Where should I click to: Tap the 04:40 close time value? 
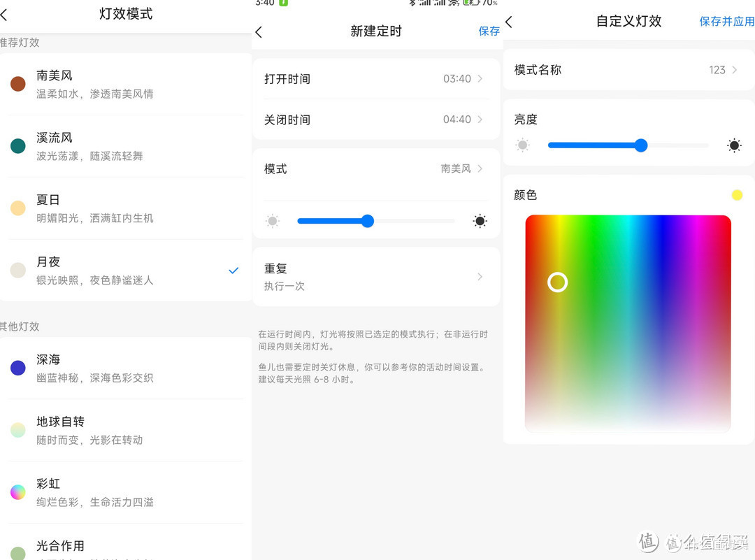point(457,119)
